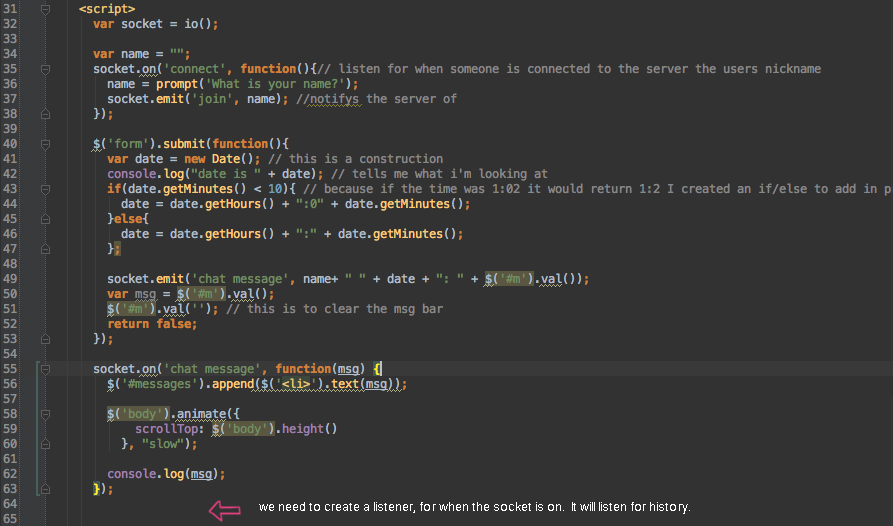
Task: Fold the $('form').submit function at line 40
Action: [x=46, y=144]
